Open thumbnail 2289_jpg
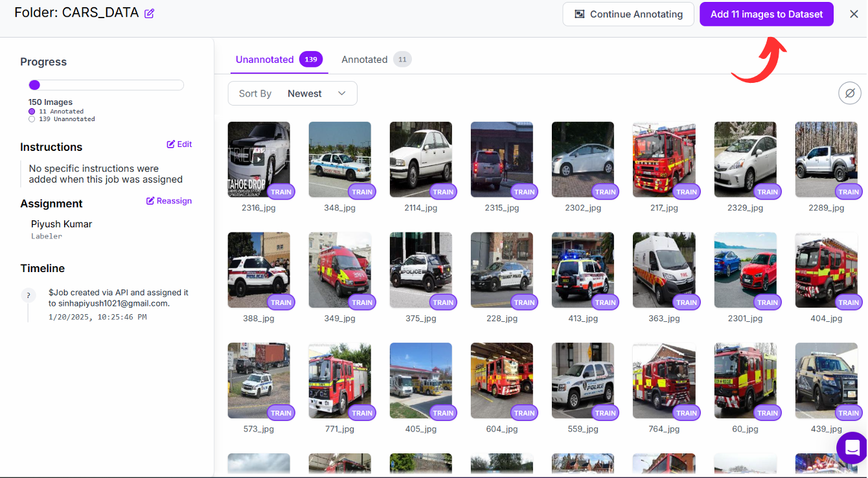Image resolution: width=868 pixels, height=478 pixels. (x=827, y=159)
